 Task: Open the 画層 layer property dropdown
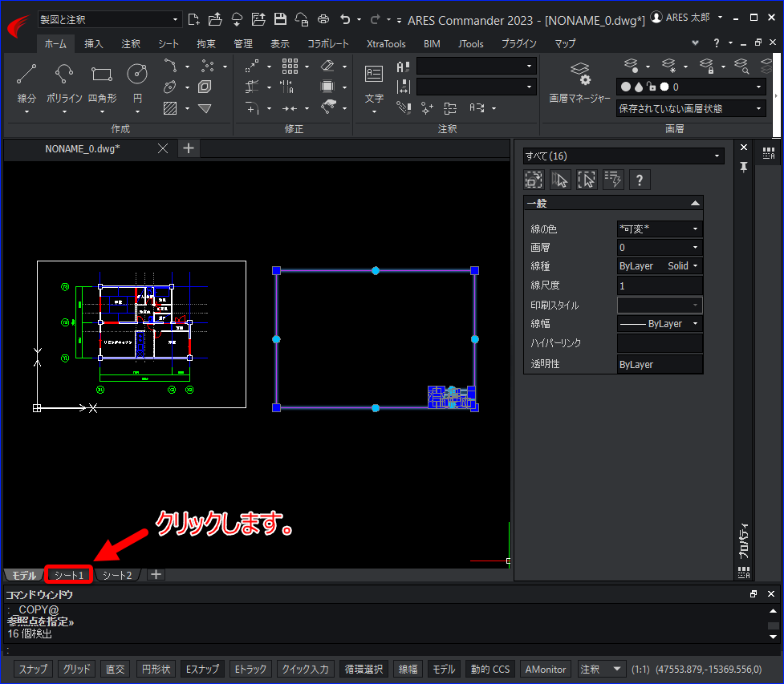(x=660, y=247)
